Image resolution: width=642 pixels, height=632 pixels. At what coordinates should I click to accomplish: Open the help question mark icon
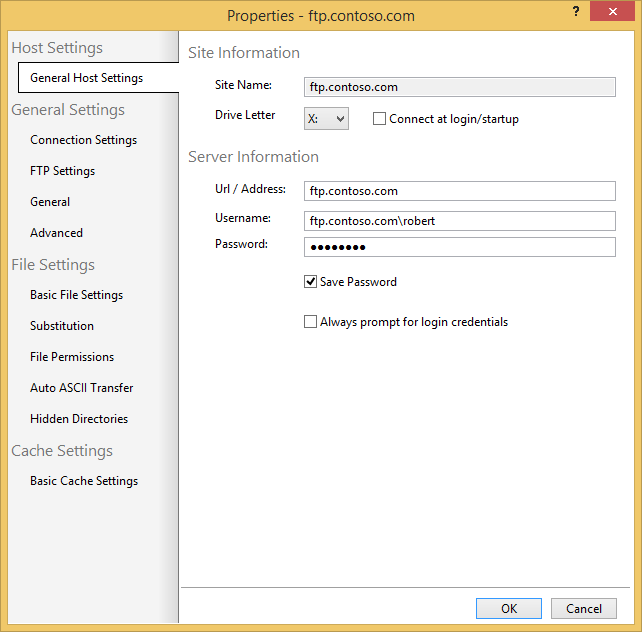(x=576, y=11)
